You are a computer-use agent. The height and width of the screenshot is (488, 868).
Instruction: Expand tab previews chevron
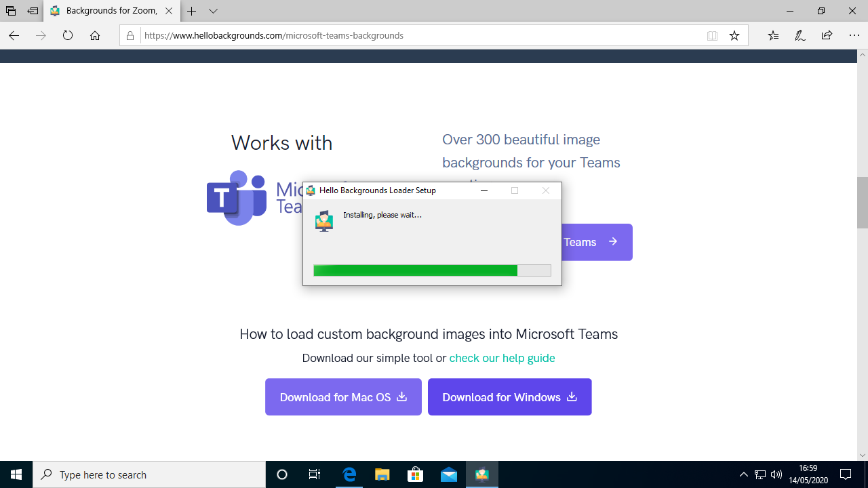click(x=214, y=11)
